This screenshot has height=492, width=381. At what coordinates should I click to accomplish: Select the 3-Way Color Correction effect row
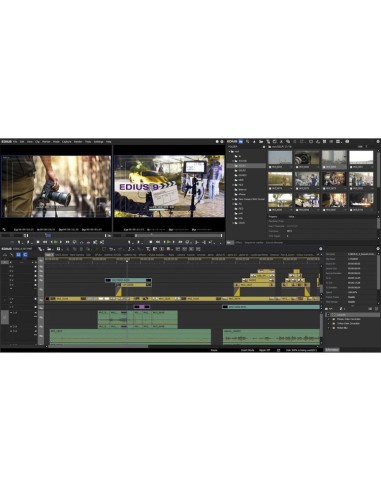[x=352, y=324]
